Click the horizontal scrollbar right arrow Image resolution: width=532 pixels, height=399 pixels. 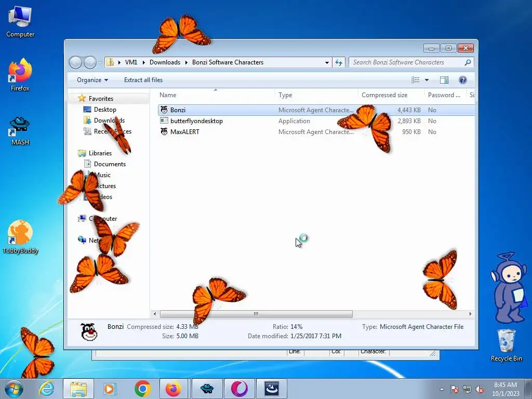click(470, 314)
